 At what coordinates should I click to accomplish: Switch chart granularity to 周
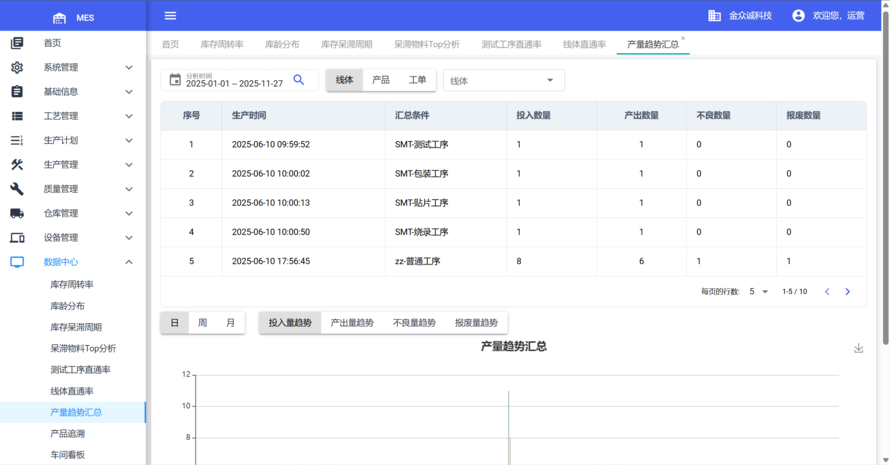[x=203, y=323]
